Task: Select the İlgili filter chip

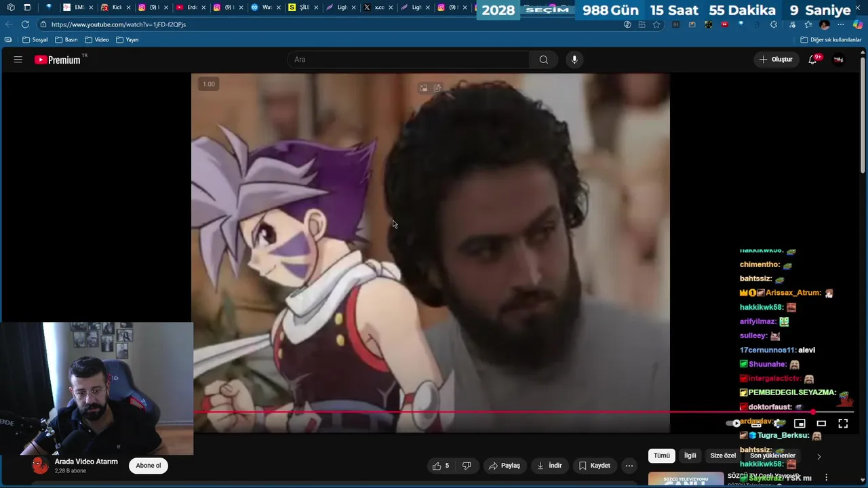Action: point(690,456)
